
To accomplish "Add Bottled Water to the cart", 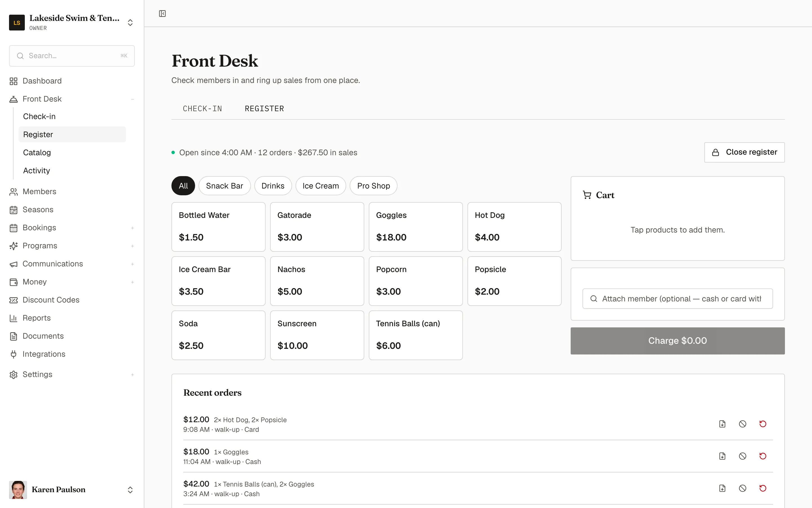I will coord(219,227).
